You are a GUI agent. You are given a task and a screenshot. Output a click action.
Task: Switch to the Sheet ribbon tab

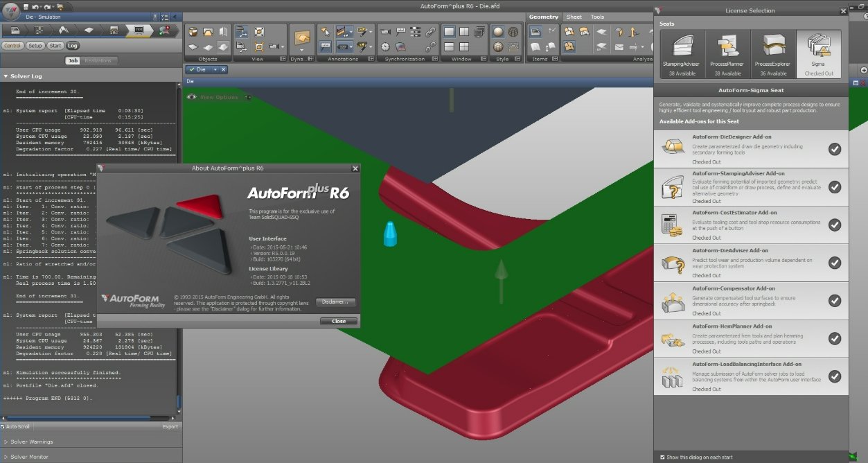coord(574,17)
